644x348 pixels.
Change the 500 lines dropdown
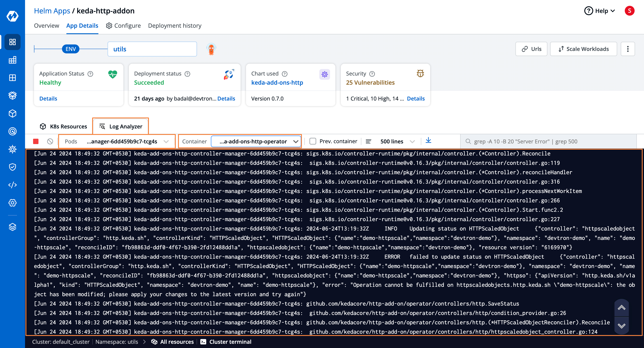point(397,141)
